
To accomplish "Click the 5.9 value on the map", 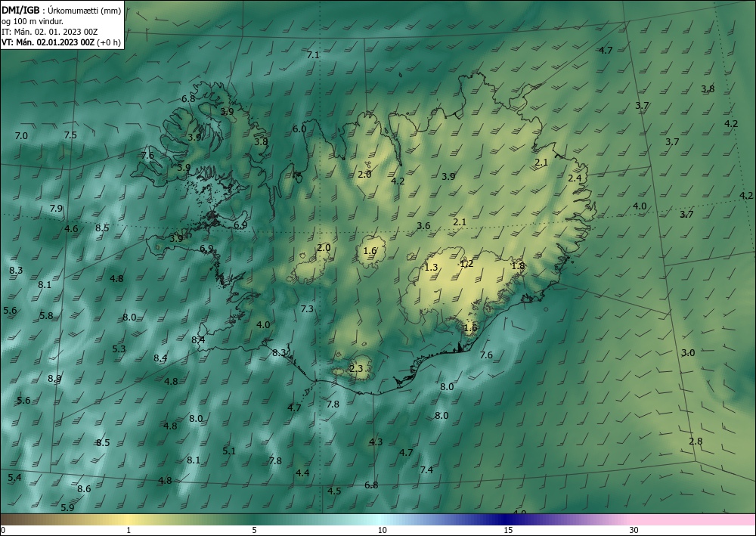I will [x=67, y=507].
